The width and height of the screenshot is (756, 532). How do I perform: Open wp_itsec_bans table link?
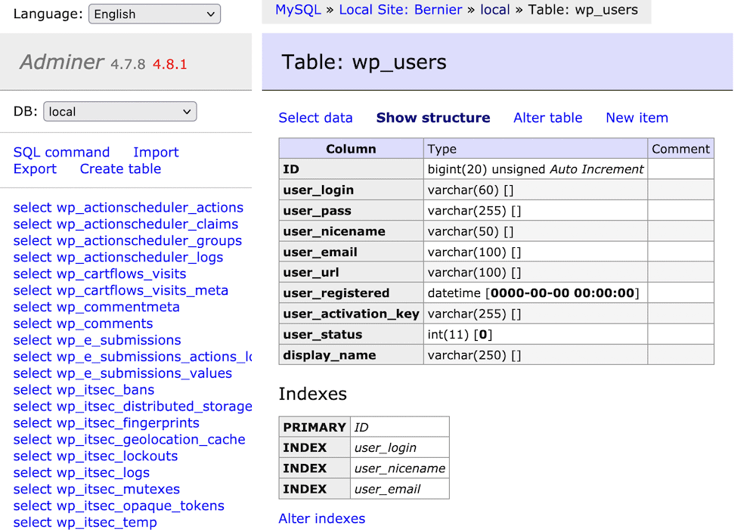tap(105, 390)
